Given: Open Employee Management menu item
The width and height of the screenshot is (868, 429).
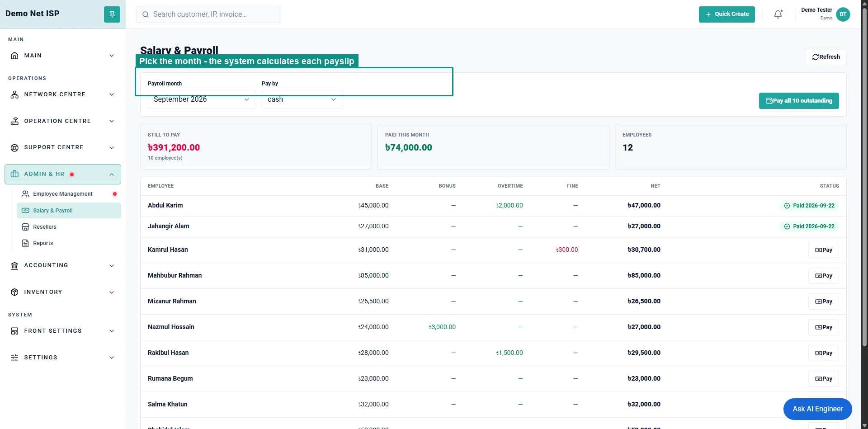Looking at the screenshot, I should (x=69, y=194).
